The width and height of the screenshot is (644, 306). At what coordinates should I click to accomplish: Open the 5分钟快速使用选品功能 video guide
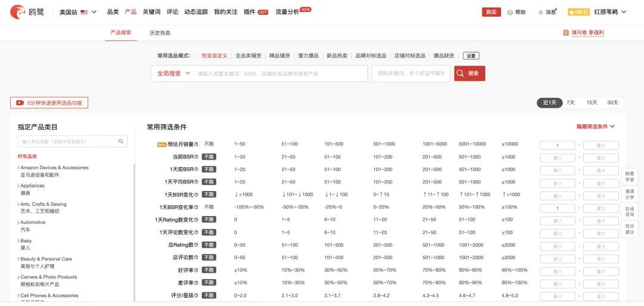(x=49, y=103)
